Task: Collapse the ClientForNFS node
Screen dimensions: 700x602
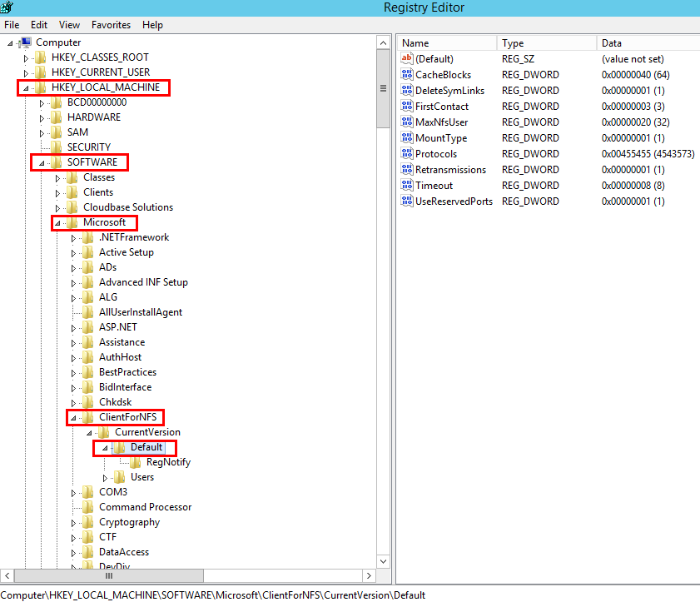Action: 73,418
